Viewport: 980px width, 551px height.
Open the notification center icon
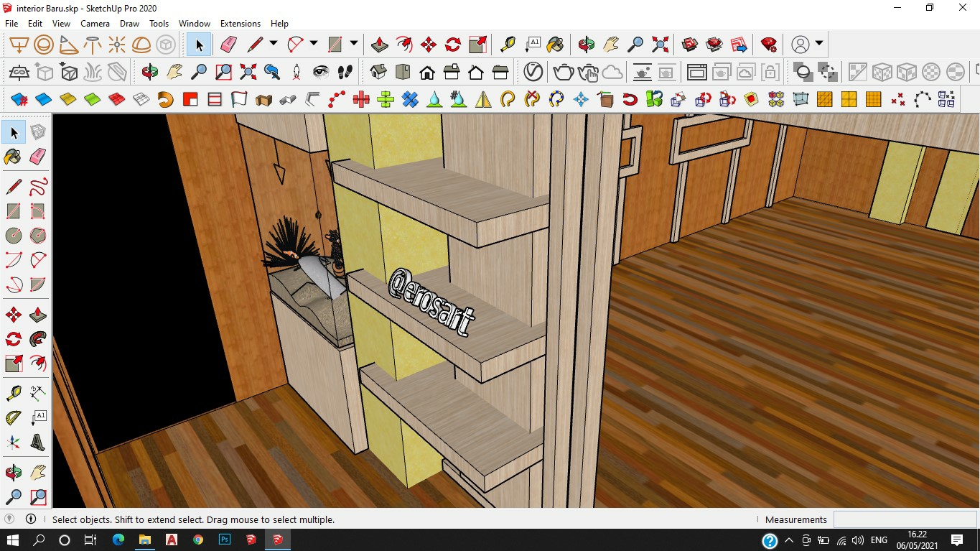tap(956, 540)
